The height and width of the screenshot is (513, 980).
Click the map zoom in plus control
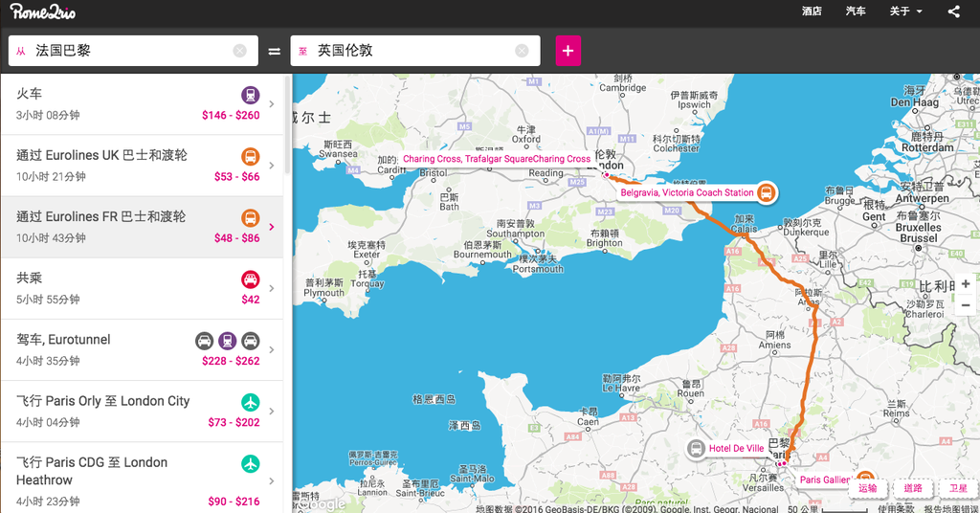[966, 284]
